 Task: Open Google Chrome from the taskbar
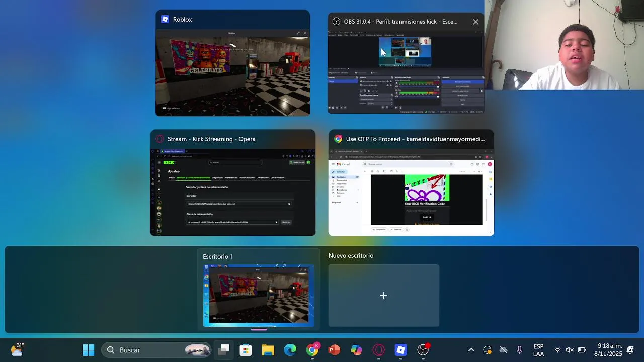pos(312,350)
